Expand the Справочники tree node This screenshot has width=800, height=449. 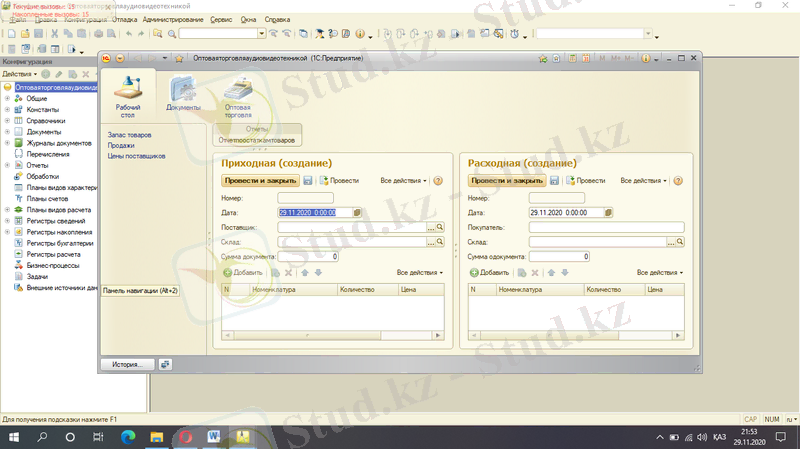7,121
